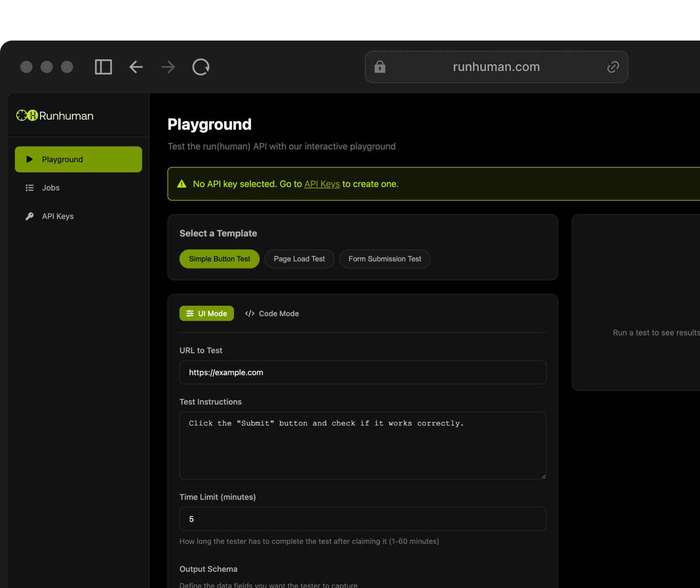
Task: Reload the page with refresh icon
Action: pyautogui.click(x=201, y=67)
